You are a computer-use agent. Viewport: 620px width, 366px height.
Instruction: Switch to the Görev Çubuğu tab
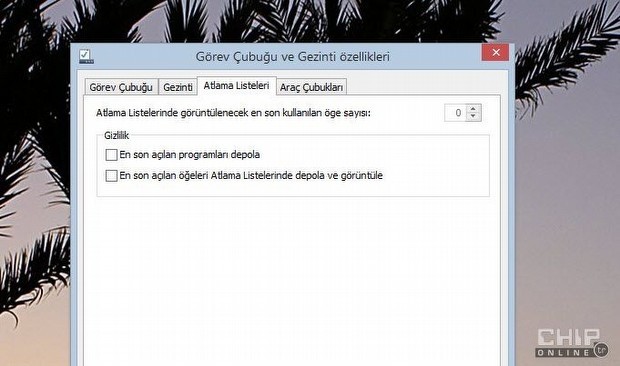click(121, 87)
